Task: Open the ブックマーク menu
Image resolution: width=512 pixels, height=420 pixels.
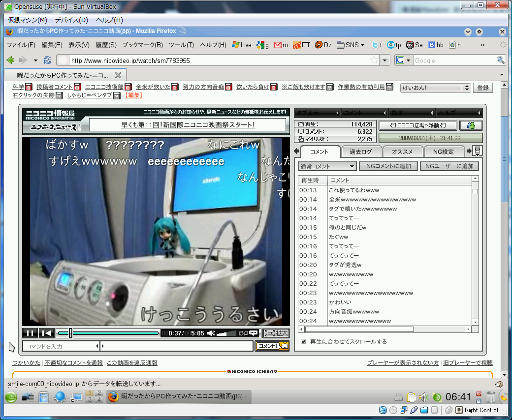Action: click(x=142, y=45)
